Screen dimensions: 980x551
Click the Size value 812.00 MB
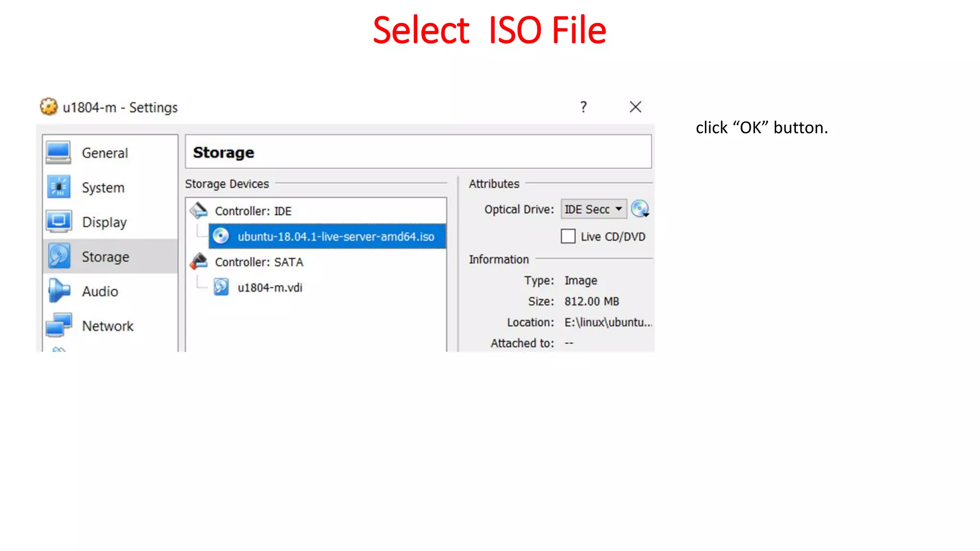[x=591, y=301]
